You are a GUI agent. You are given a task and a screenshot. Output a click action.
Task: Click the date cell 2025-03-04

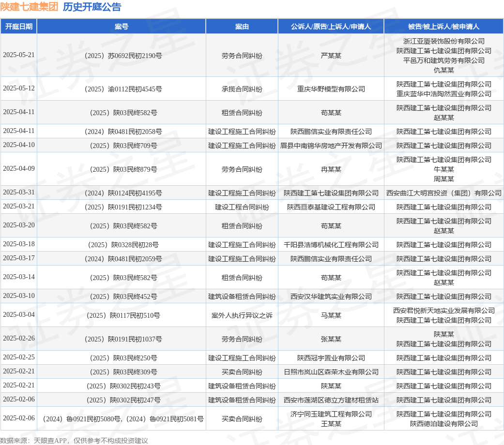[19, 315]
